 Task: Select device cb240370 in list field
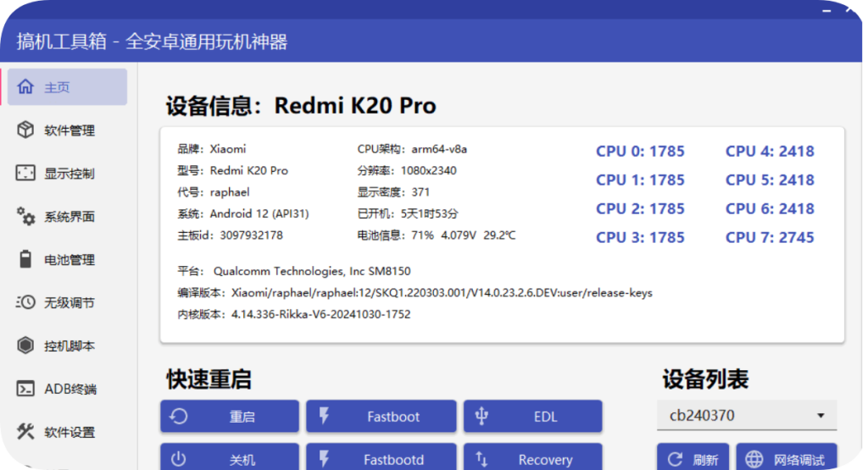tap(747, 415)
